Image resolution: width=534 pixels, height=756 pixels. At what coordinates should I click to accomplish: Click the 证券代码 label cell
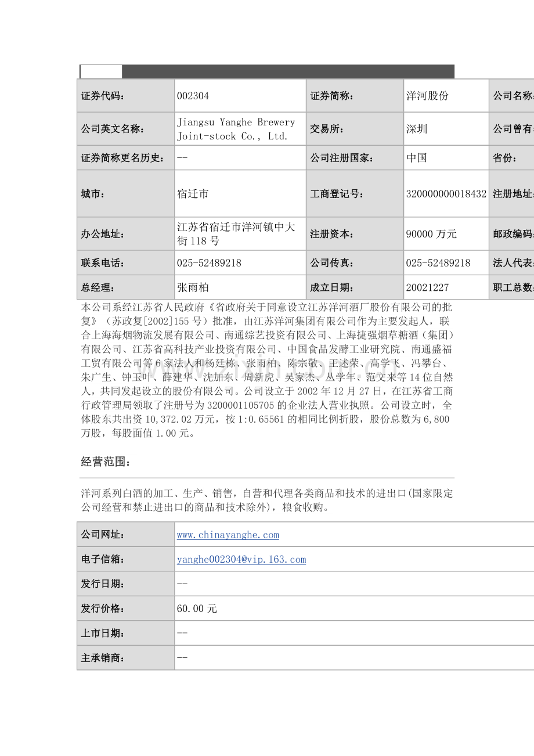(125, 96)
